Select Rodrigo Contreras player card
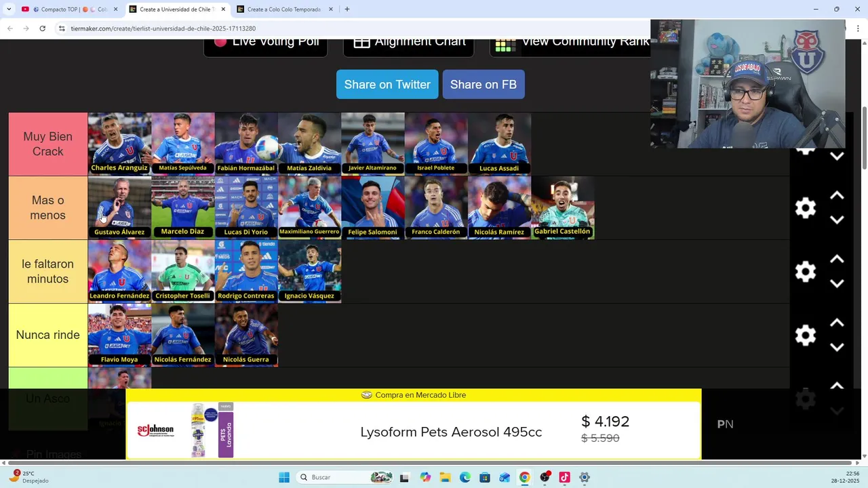 pos(246,271)
